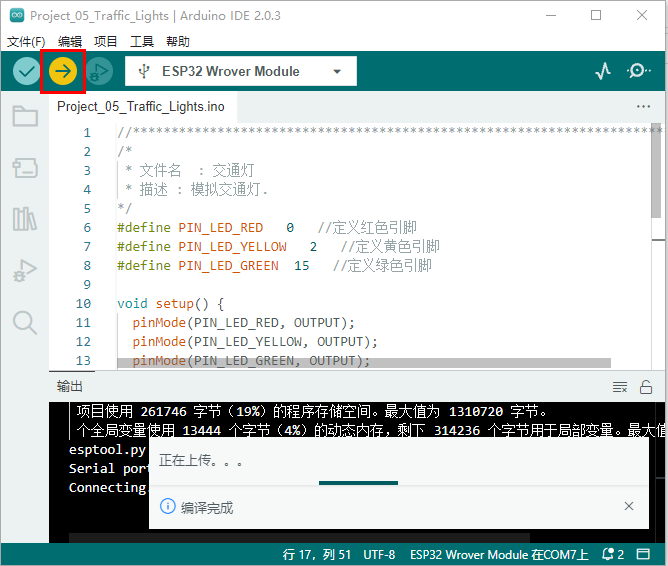This screenshot has height=566, width=668.
Task: Expand the ESP32 Wrover Module board dropdown
Action: (x=240, y=71)
